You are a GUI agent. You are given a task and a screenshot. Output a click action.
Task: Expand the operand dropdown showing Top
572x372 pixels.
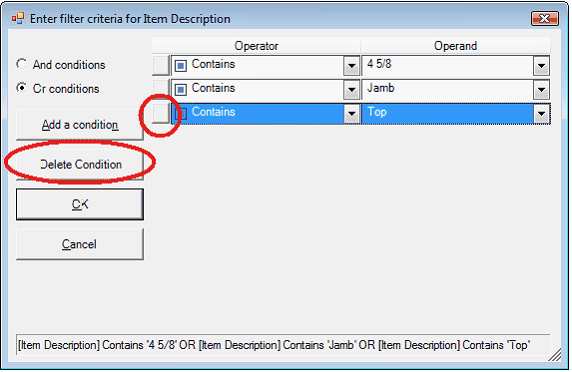point(541,114)
